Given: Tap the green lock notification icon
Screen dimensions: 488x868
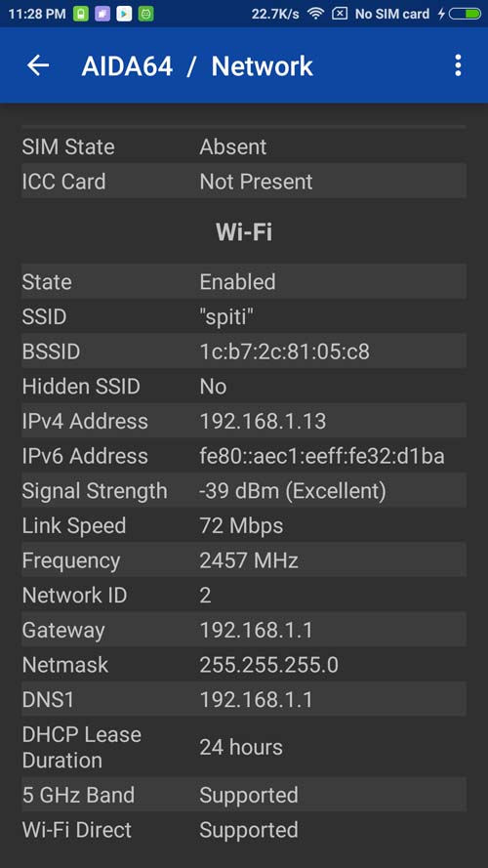Looking at the screenshot, I should [x=81, y=14].
